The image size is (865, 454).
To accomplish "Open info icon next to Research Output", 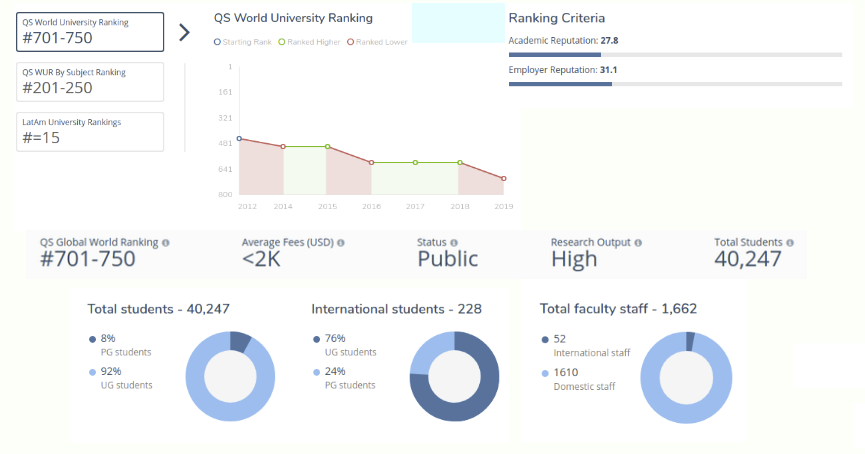I will [638, 243].
